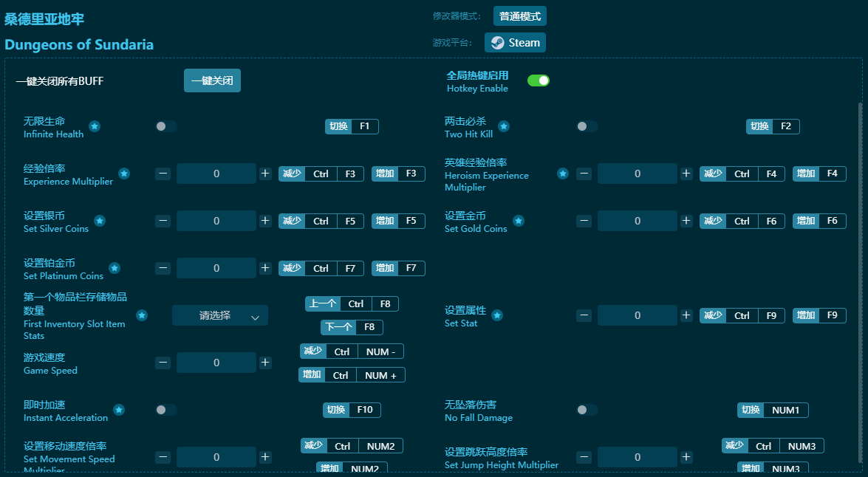Click the 增加 F3 hotkey button

398,174
